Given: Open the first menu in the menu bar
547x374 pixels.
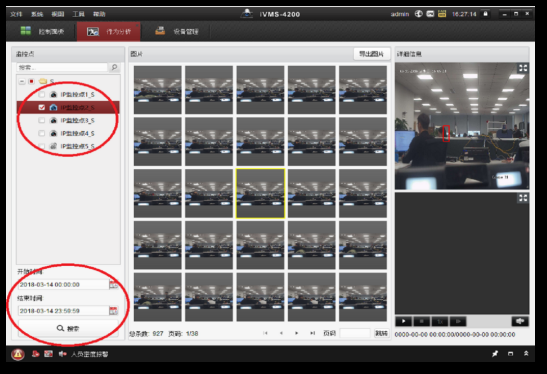Looking at the screenshot, I should point(16,14).
